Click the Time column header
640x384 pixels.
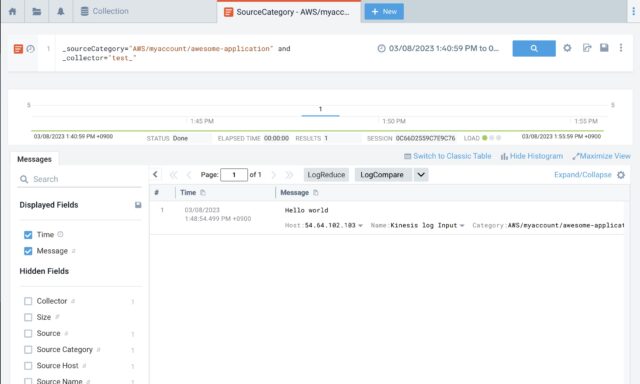pyautogui.click(x=188, y=193)
